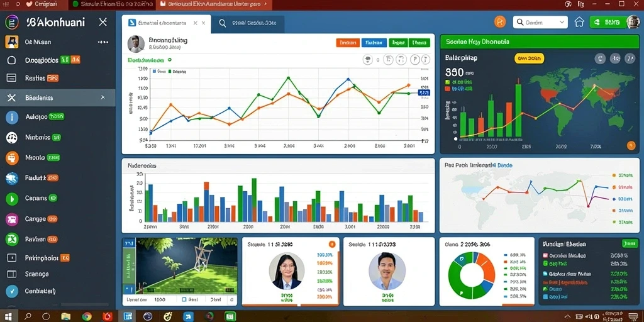Click the orange circular R icon in top bar
644x322 pixels.
point(500,22)
